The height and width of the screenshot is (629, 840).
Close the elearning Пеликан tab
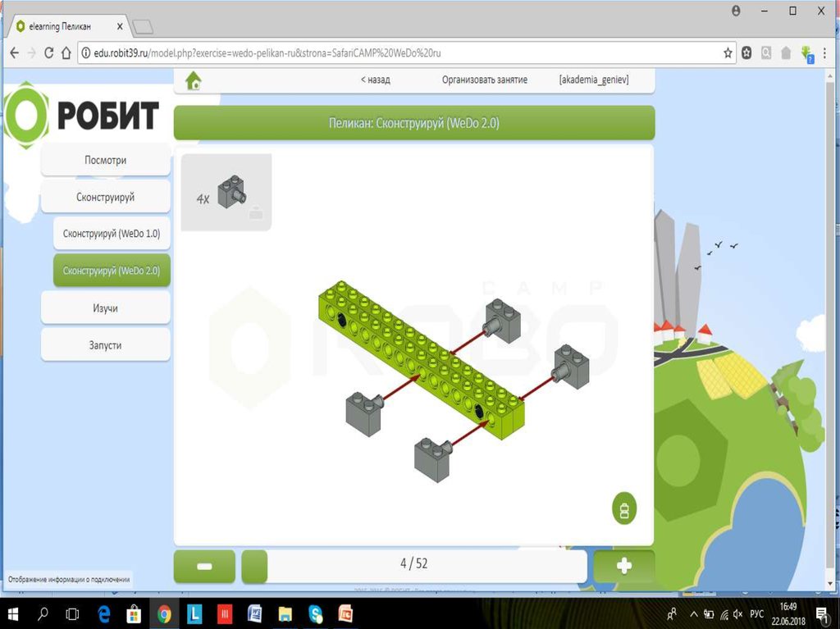pos(120,26)
